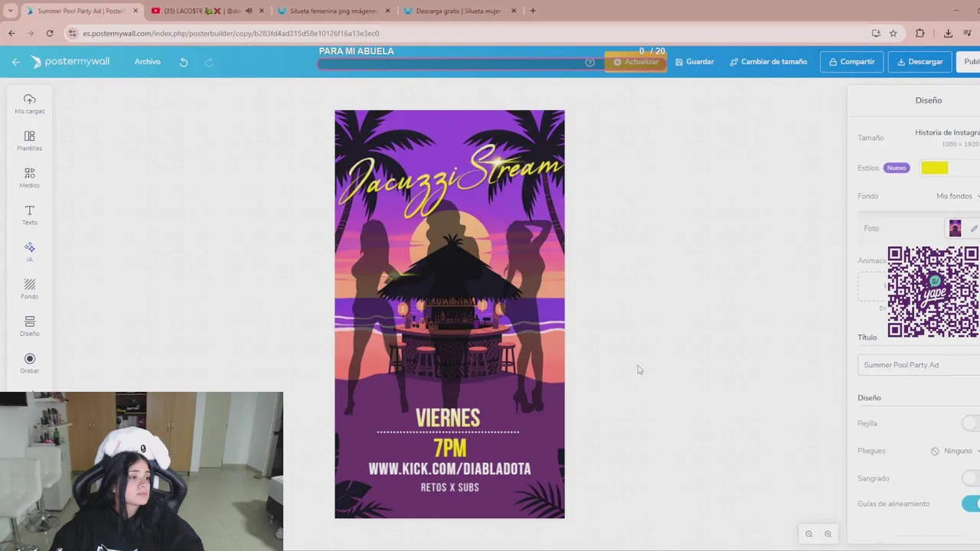Start the Grabar record tool
The width and height of the screenshot is (980, 551).
(29, 364)
